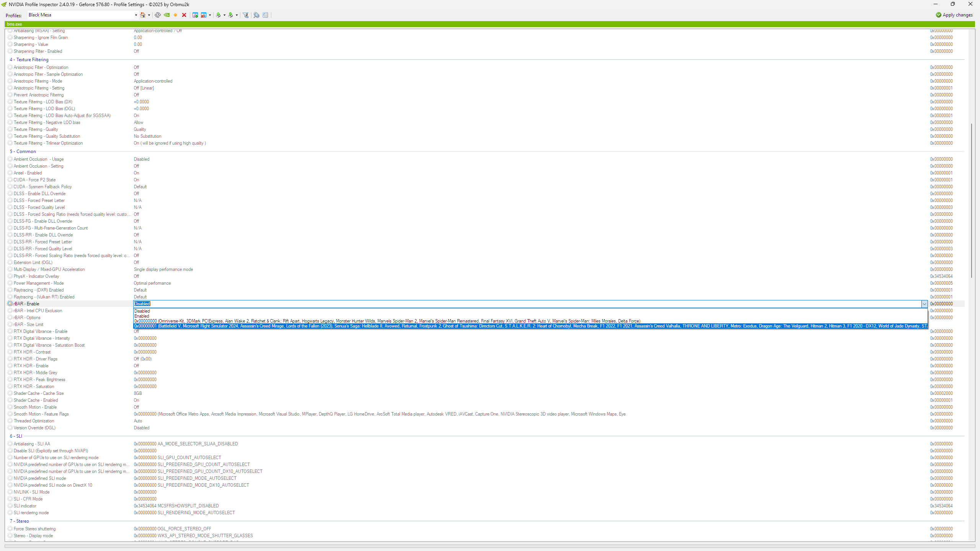
Task: Click the gear icon beside Sharpening - Value
Action: pos(10,44)
